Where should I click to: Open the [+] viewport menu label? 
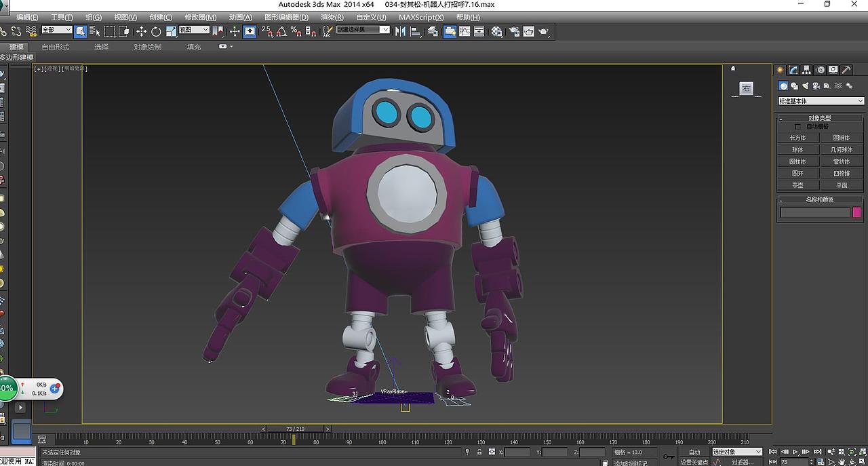[x=39, y=69]
